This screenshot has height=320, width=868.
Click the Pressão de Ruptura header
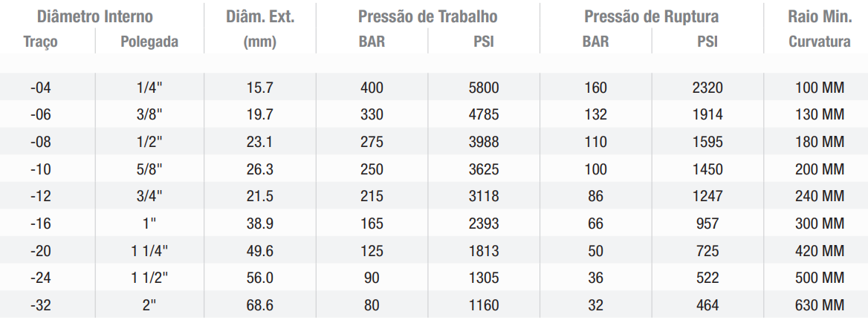pos(652,16)
